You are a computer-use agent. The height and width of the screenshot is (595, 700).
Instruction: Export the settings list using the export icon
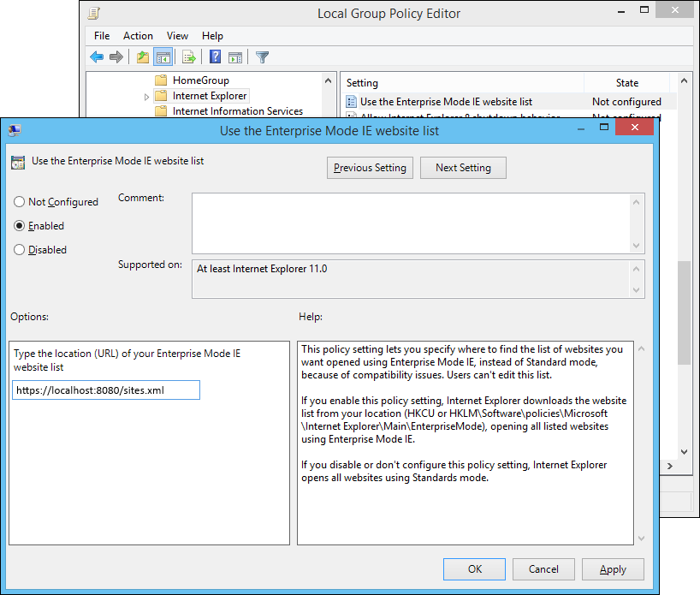[188, 57]
